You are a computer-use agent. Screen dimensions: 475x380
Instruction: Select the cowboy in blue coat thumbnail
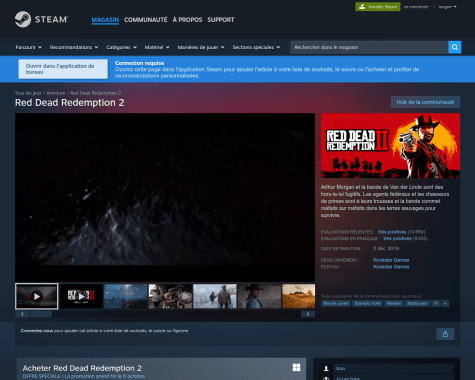[x=259, y=296]
